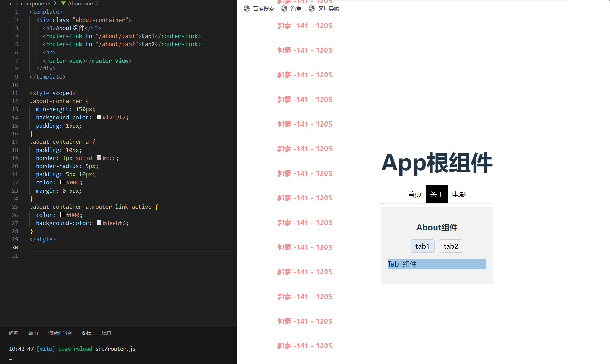Click the /about/tab1 route string in code
This screenshot has width=610, height=364.
click(117, 36)
